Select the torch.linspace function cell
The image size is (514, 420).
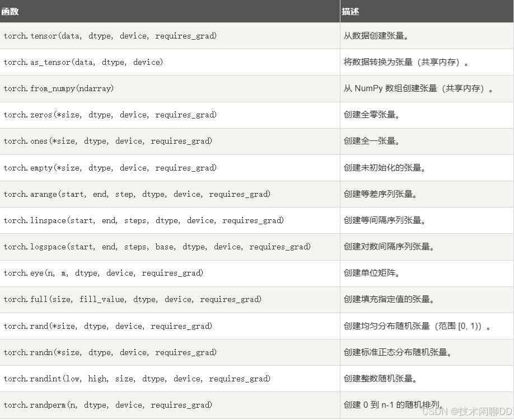[170, 221]
